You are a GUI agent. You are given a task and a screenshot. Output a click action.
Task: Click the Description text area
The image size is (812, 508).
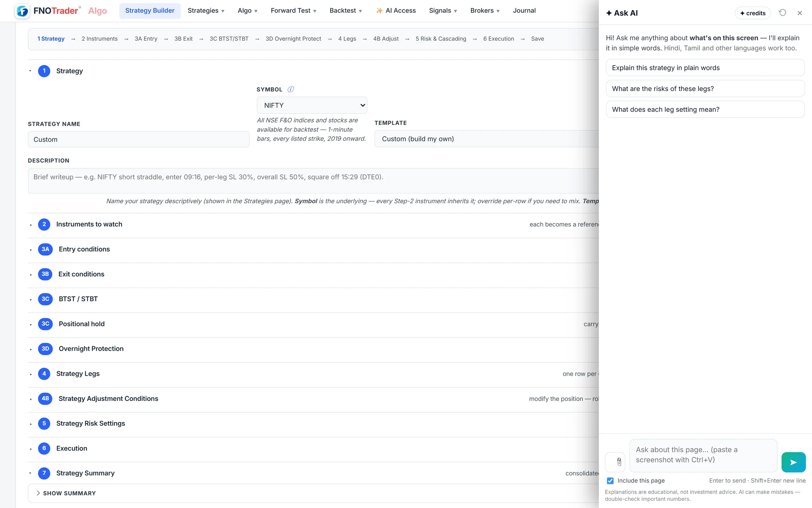(313, 181)
